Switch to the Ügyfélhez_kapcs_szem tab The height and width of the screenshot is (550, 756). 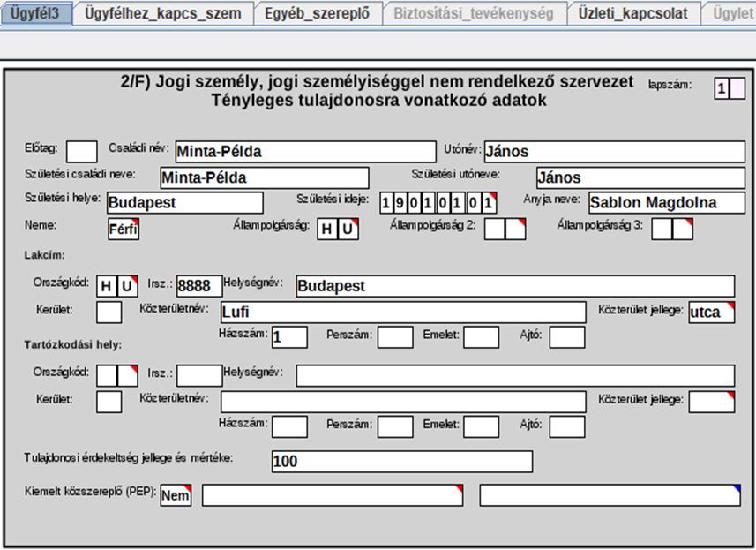pyautogui.click(x=165, y=13)
